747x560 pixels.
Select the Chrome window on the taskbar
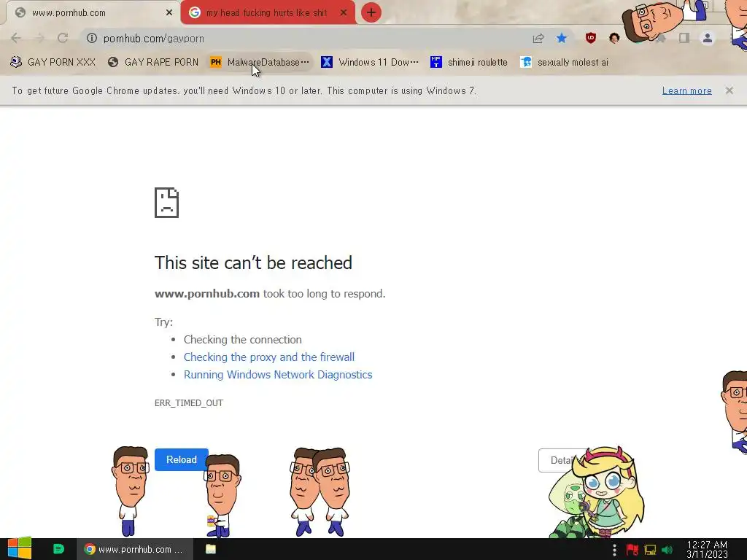tap(135, 549)
